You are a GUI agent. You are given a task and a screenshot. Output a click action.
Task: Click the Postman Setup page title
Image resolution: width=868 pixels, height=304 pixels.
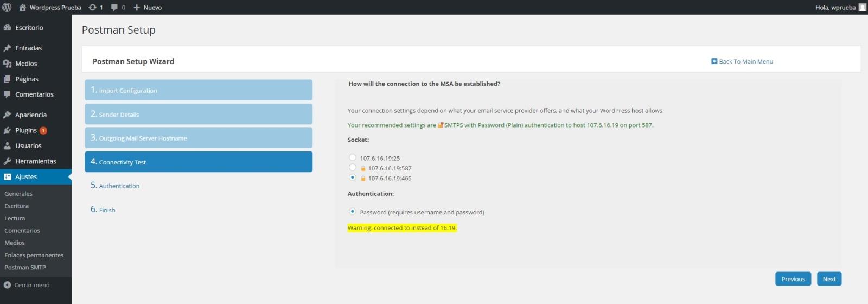point(118,30)
